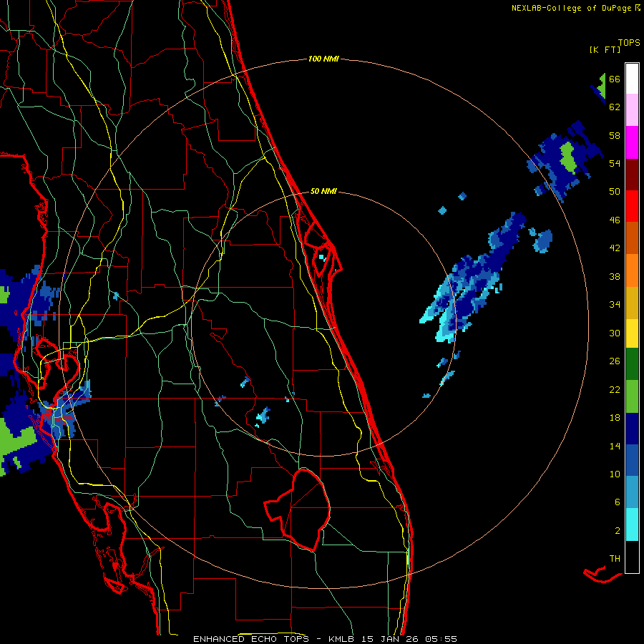Viewport: 644px width, 644px height.
Task: Click the black TH legend swatch
Action: pyautogui.click(x=632, y=557)
